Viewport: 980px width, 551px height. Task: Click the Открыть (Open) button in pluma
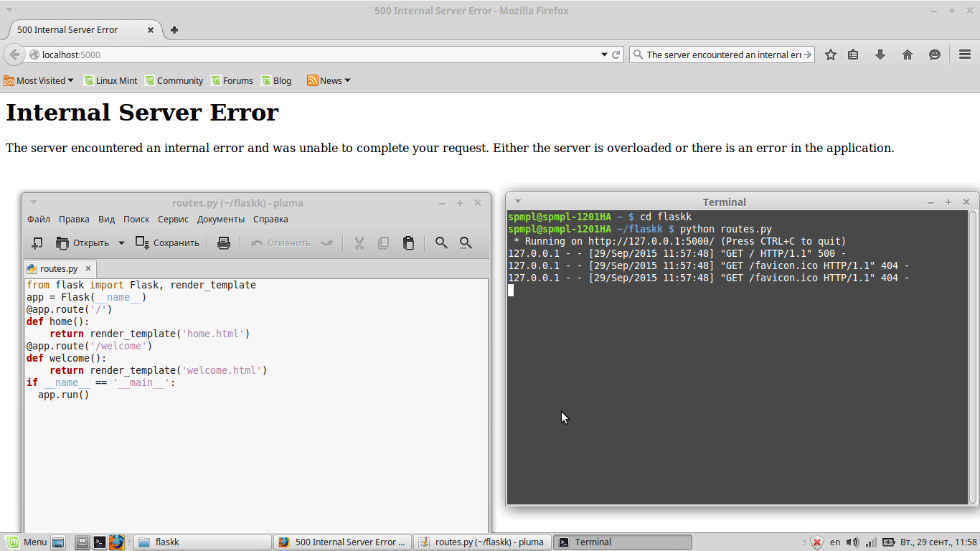83,243
